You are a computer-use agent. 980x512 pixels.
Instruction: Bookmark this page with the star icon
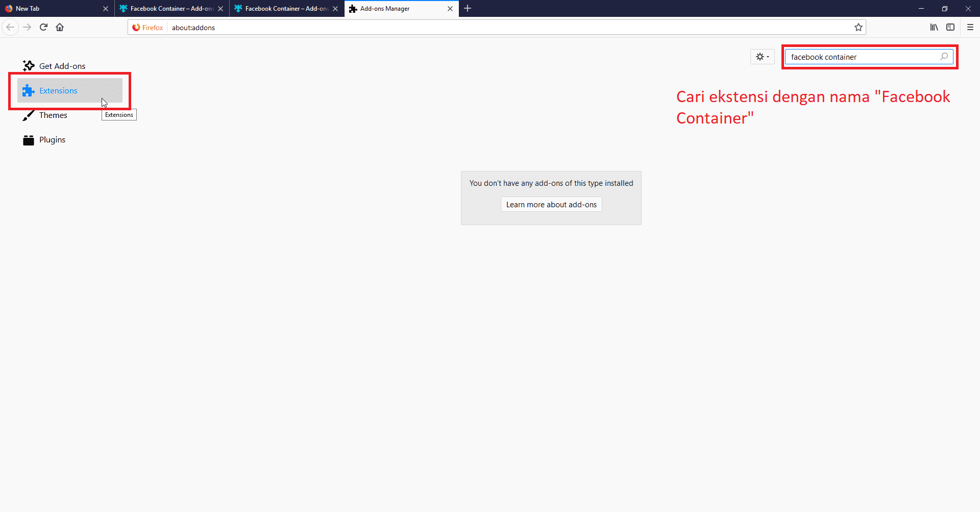859,27
